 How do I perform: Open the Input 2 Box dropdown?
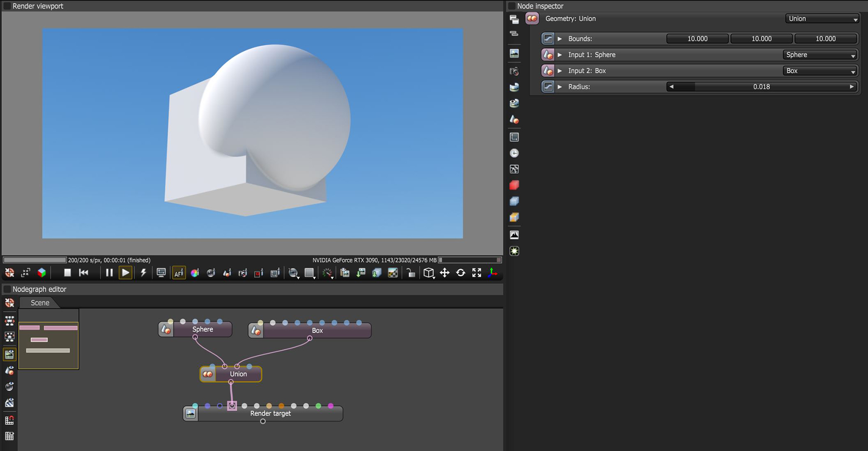click(x=820, y=71)
